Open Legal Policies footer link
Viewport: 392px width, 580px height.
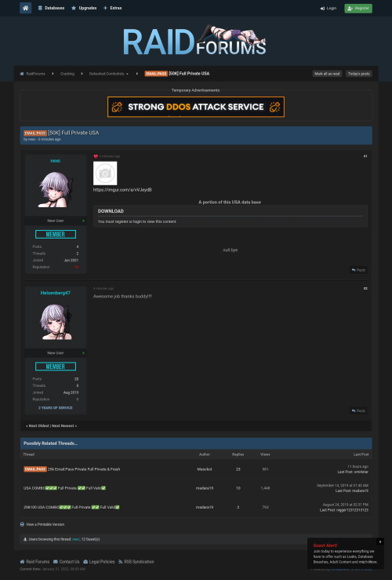pos(99,561)
